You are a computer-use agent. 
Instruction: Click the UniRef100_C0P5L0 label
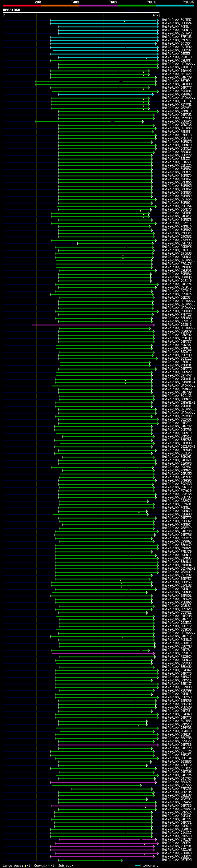click(176, 812)
